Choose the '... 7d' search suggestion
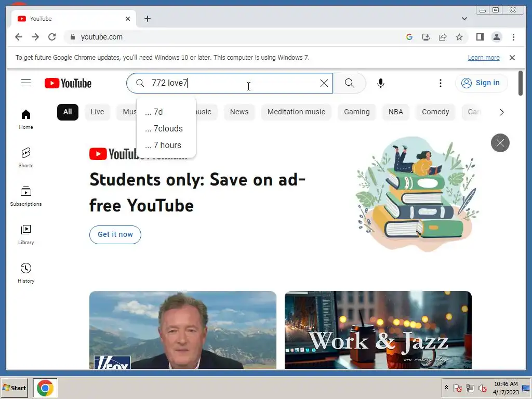Screen dimensions: 532x399 tap(166, 112)
